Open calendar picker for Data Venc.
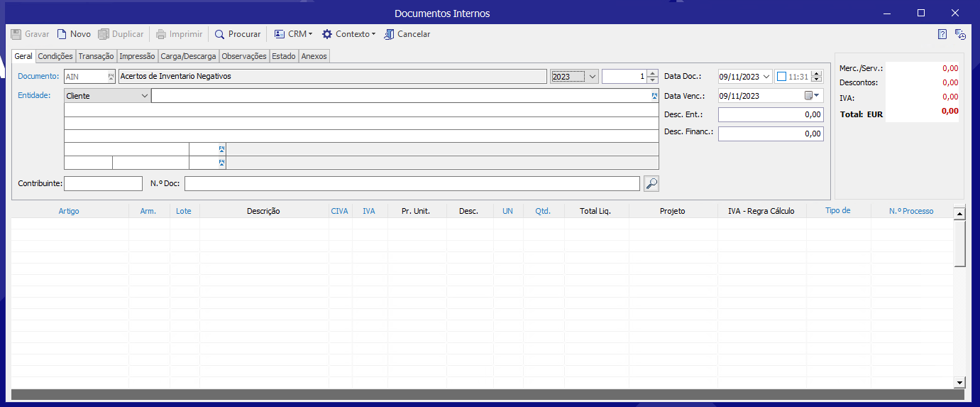Viewport: 980px width, 407px height. [x=812, y=95]
